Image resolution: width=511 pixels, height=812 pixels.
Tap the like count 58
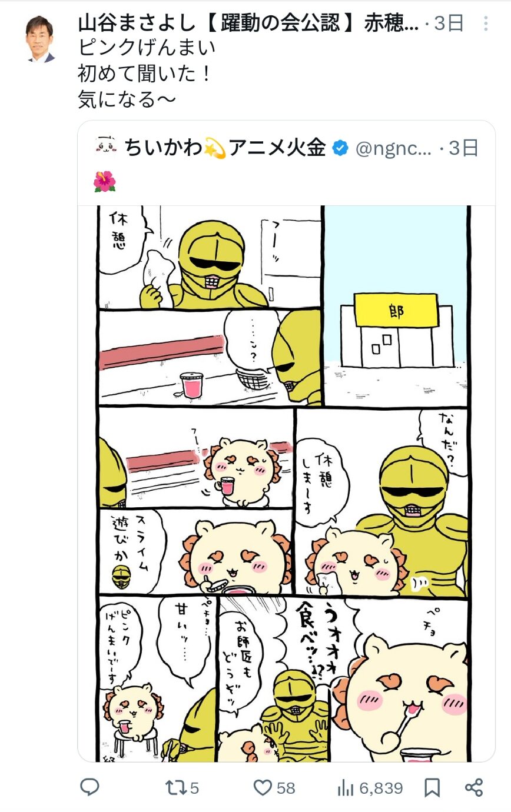pos(286,788)
